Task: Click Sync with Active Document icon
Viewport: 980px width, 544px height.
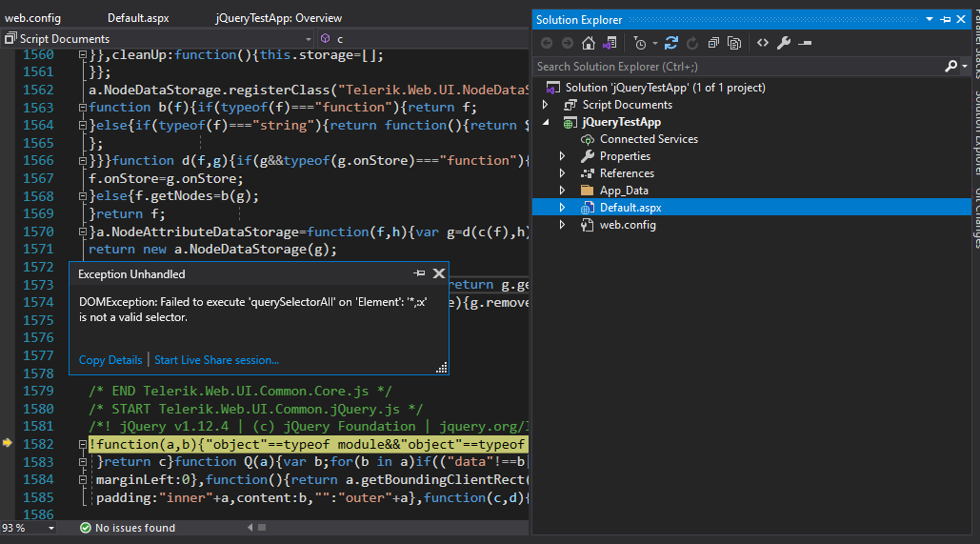Action: click(x=671, y=43)
